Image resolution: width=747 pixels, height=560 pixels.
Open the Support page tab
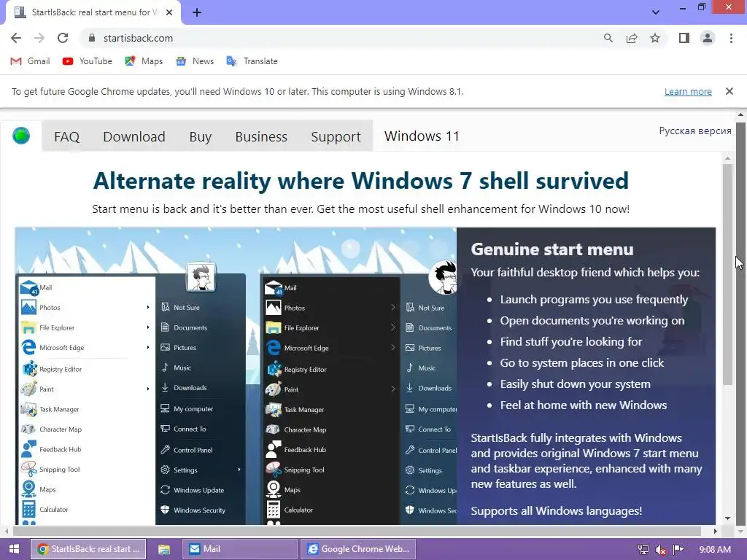tap(336, 136)
